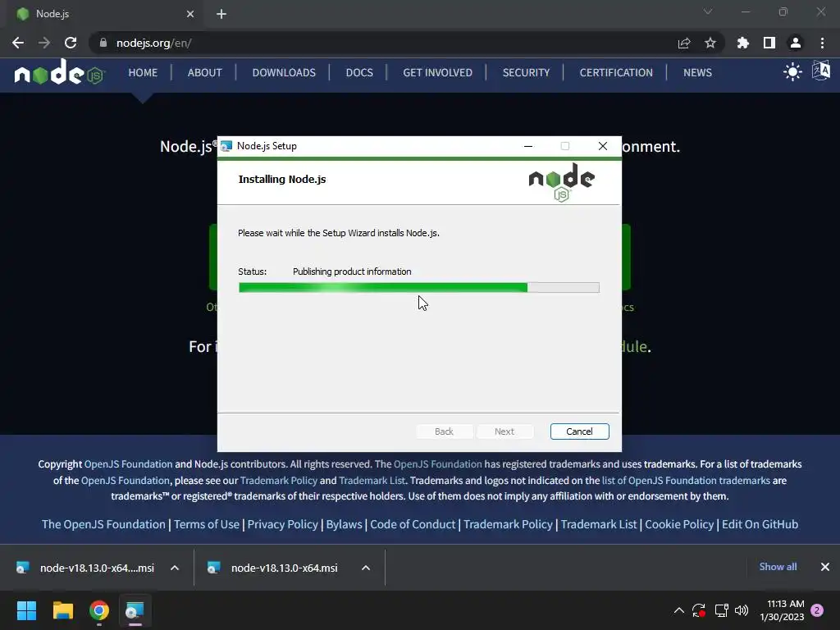Click the installer icon in the taskbar

(135, 610)
